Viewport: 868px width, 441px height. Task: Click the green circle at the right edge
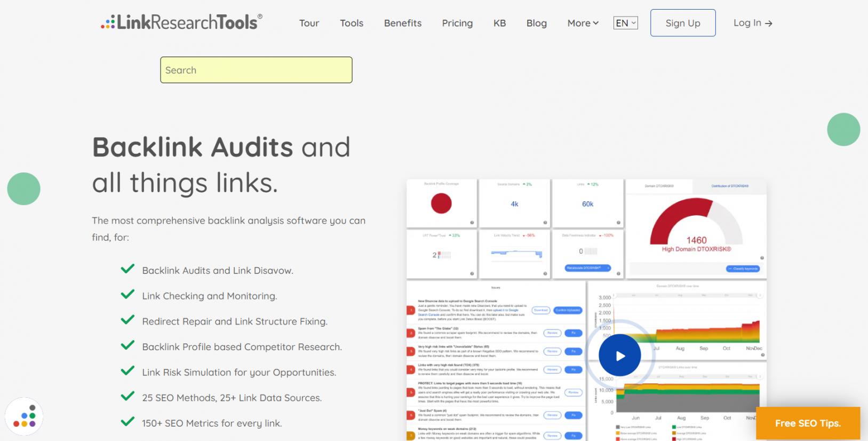[x=843, y=129]
